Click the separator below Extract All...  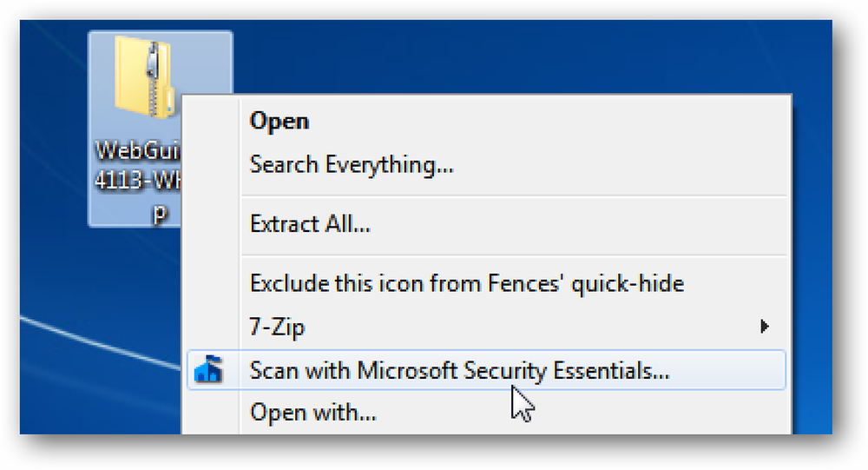(x=514, y=255)
